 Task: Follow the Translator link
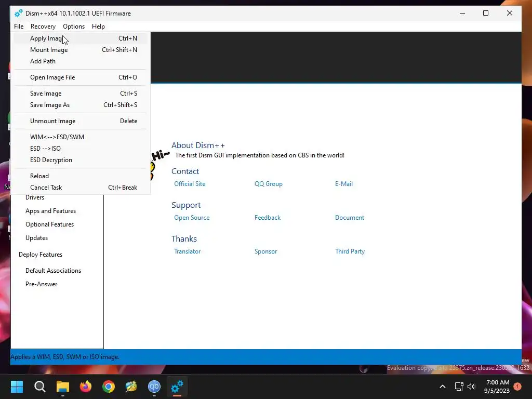pos(187,251)
